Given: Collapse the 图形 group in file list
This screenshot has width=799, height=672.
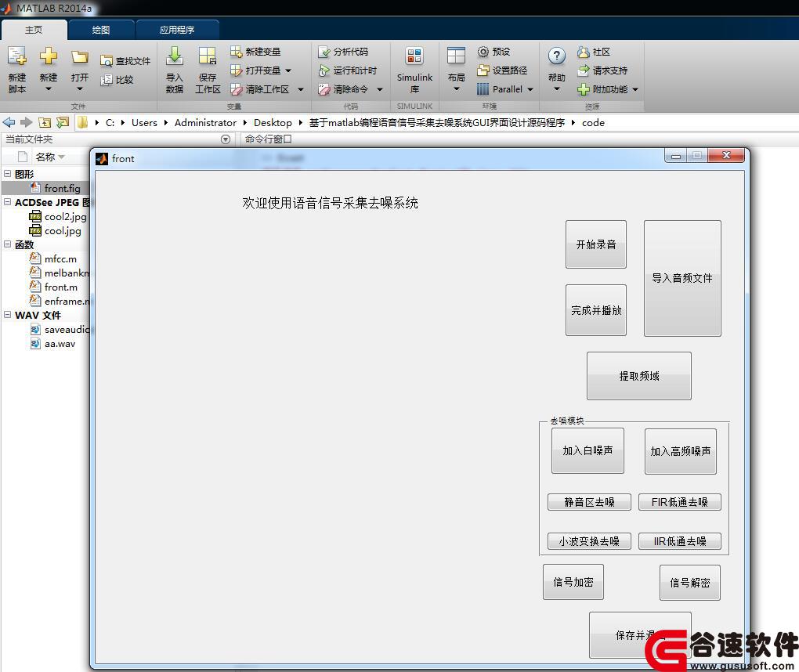Looking at the screenshot, I should pos(7,174).
